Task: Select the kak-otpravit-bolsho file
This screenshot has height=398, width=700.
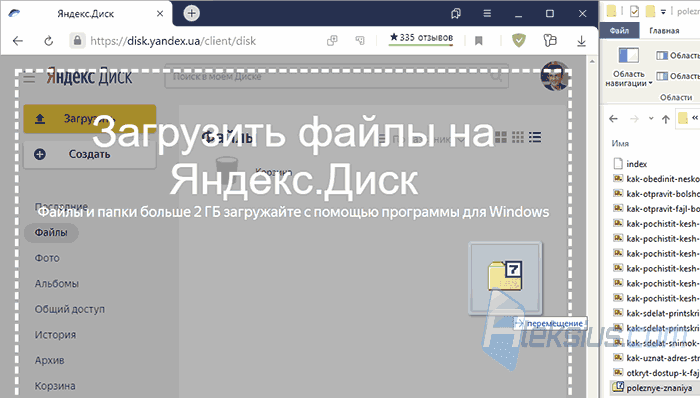Action: [656, 194]
